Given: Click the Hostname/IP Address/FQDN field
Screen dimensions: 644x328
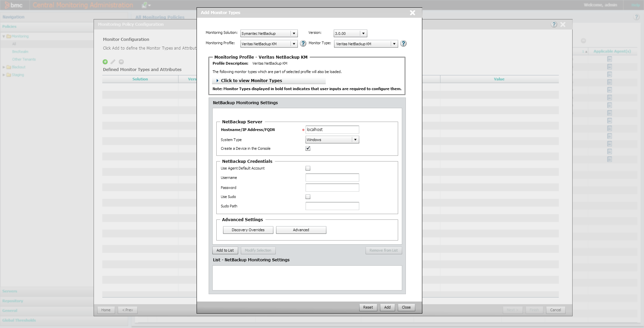Looking at the screenshot, I should (332, 130).
